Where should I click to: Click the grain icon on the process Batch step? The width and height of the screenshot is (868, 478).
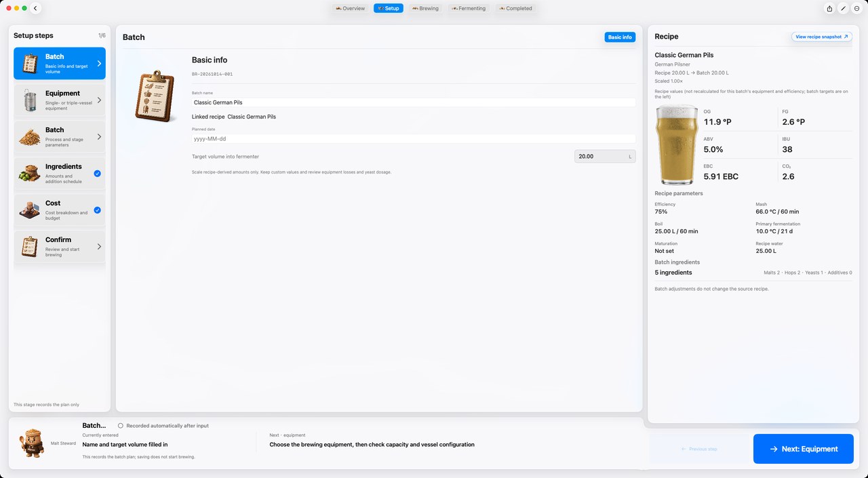click(30, 137)
